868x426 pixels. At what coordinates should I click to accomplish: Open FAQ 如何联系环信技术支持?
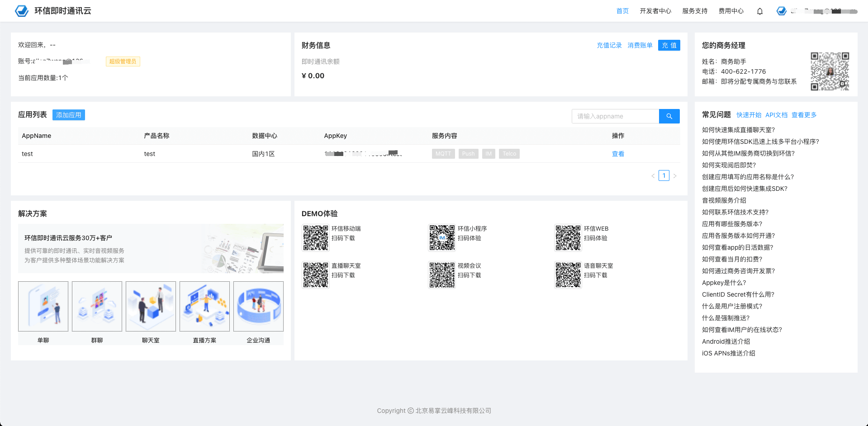tap(735, 212)
